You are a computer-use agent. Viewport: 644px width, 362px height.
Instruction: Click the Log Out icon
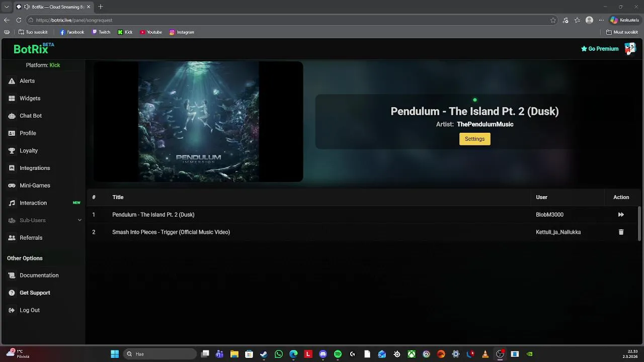tap(12, 310)
